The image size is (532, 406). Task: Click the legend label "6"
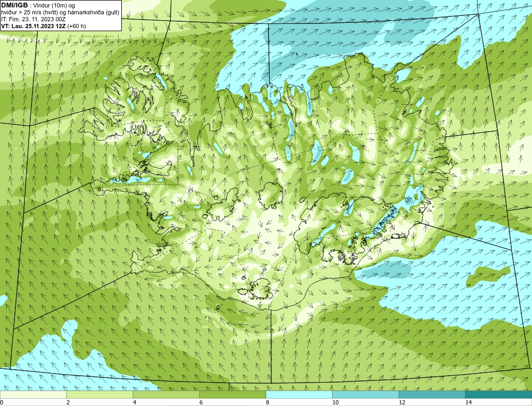tap(201, 402)
